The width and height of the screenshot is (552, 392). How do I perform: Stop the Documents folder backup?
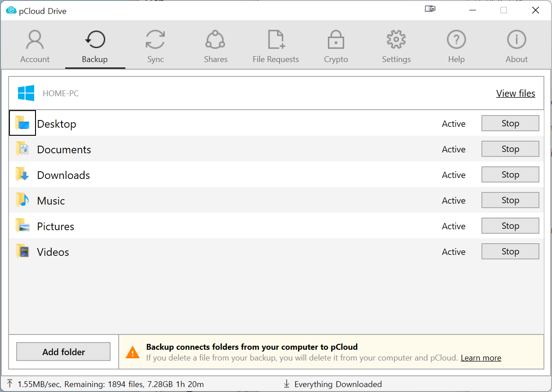(510, 149)
